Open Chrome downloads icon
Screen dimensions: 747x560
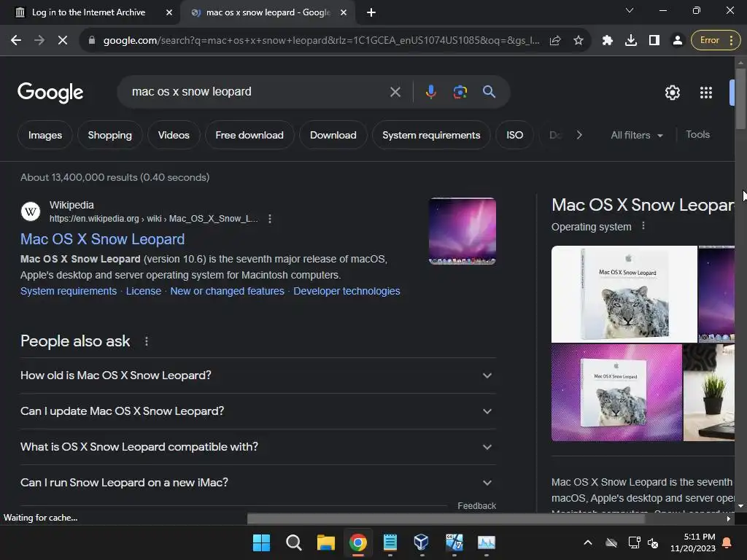click(631, 41)
